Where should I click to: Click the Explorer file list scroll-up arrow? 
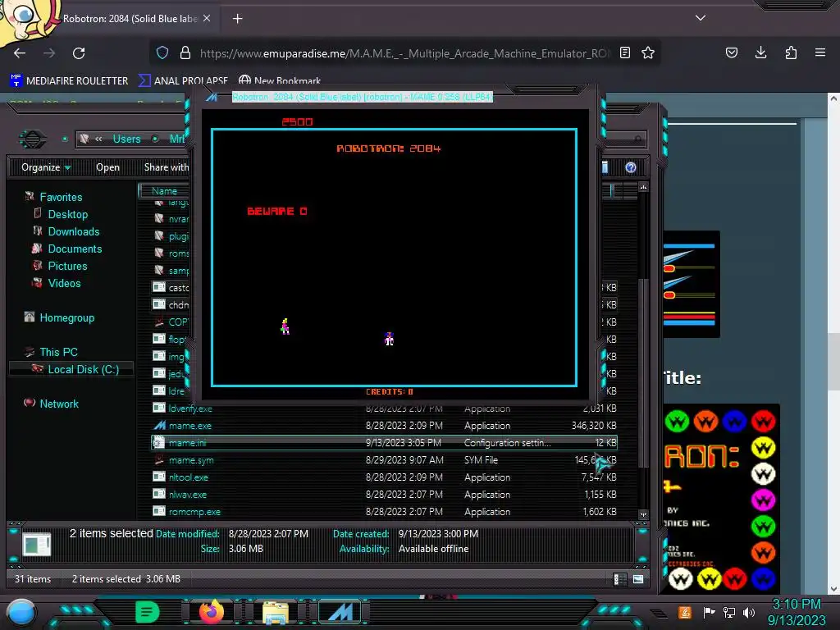pos(643,187)
